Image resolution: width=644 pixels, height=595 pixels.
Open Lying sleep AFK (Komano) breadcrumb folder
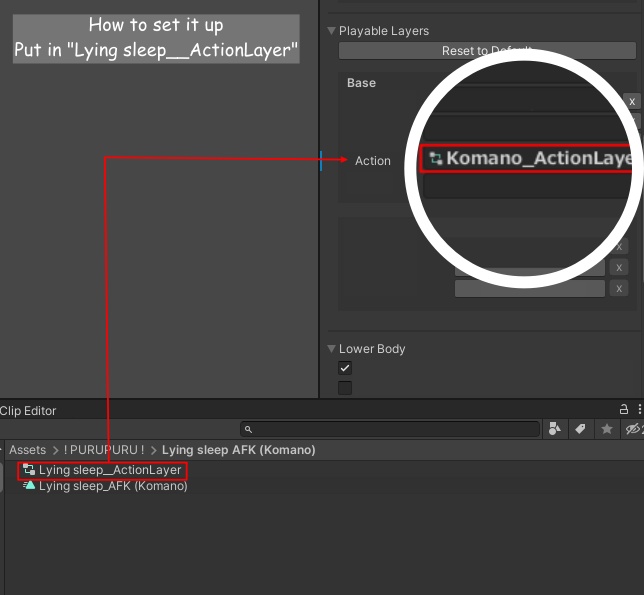(238, 450)
